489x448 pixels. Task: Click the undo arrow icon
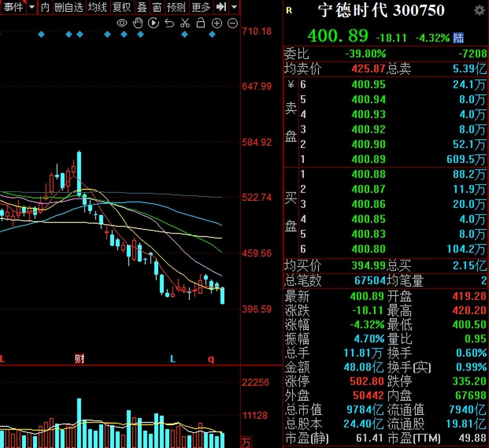(x=169, y=23)
